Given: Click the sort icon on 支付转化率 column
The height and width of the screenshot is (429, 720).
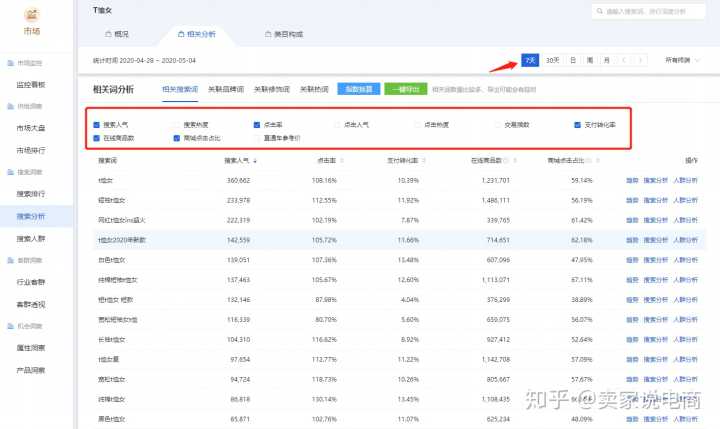Looking at the screenshot, I should pos(424,161).
